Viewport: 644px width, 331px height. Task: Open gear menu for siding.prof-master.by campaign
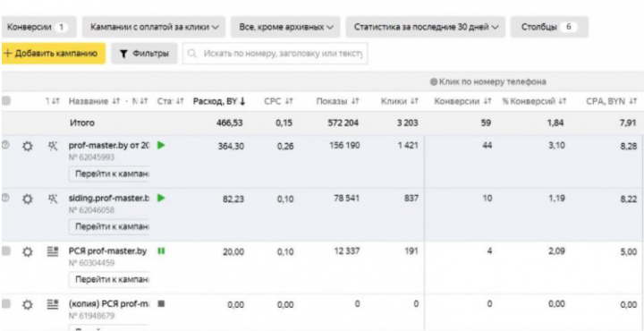click(27, 199)
